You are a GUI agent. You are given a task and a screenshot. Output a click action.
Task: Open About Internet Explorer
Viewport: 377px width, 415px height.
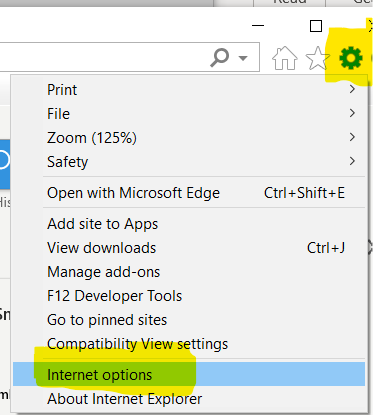[x=189, y=399]
